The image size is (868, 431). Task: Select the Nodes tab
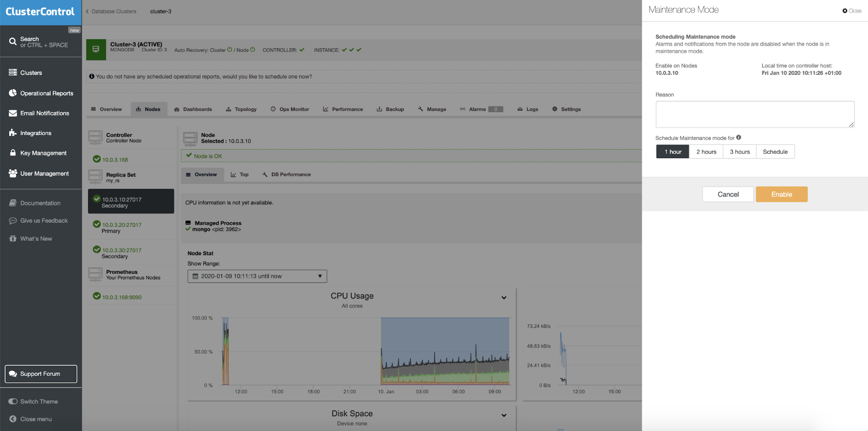(148, 109)
